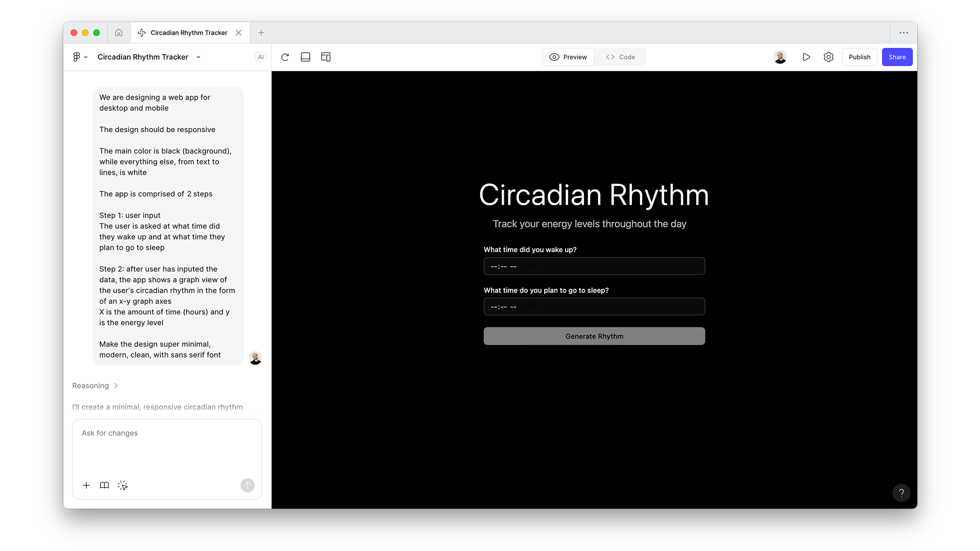Toggle the bottom panel layout icon
The image size is (980, 551).
(305, 57)
